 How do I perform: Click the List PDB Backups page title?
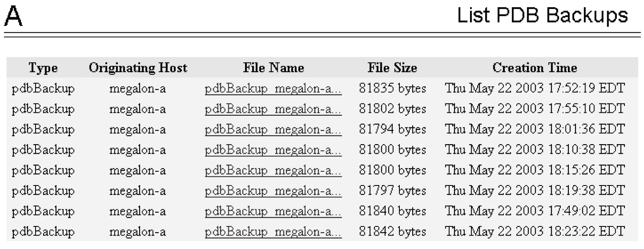tap(542, 17)
